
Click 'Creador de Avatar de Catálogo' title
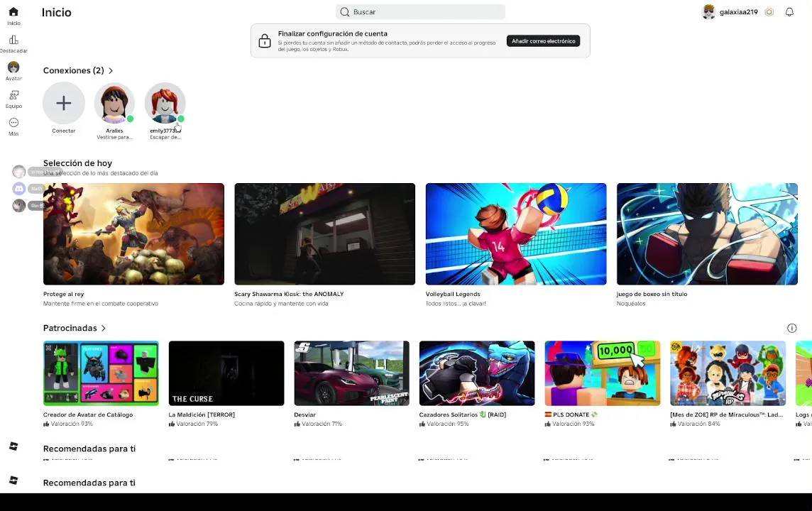88,414
